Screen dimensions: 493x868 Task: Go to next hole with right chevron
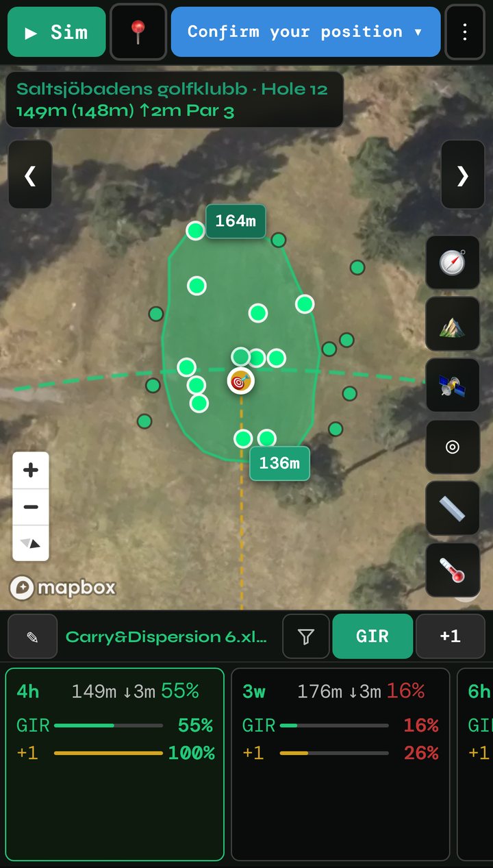pos(463,175)
